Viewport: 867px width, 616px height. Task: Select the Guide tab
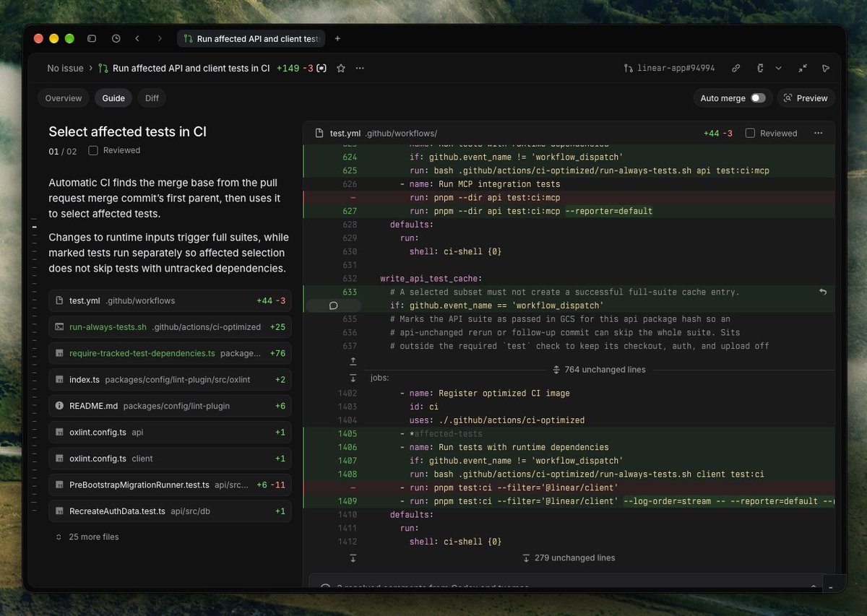(113, 98)
